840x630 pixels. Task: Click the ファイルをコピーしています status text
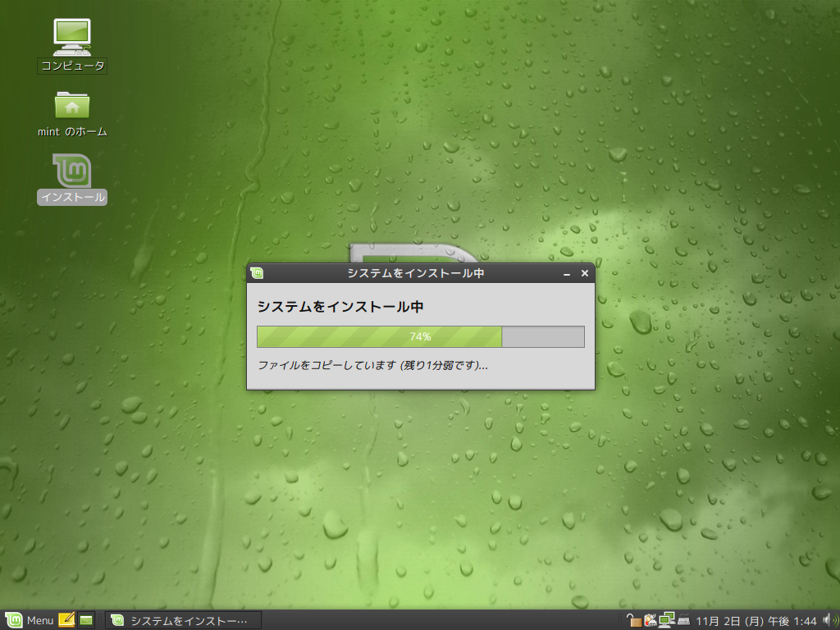373,365
